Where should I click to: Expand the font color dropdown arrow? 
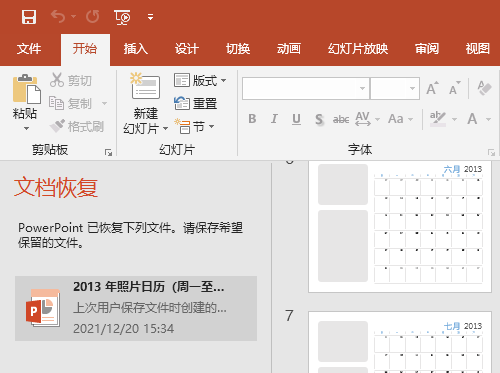(x=488, y=119)
